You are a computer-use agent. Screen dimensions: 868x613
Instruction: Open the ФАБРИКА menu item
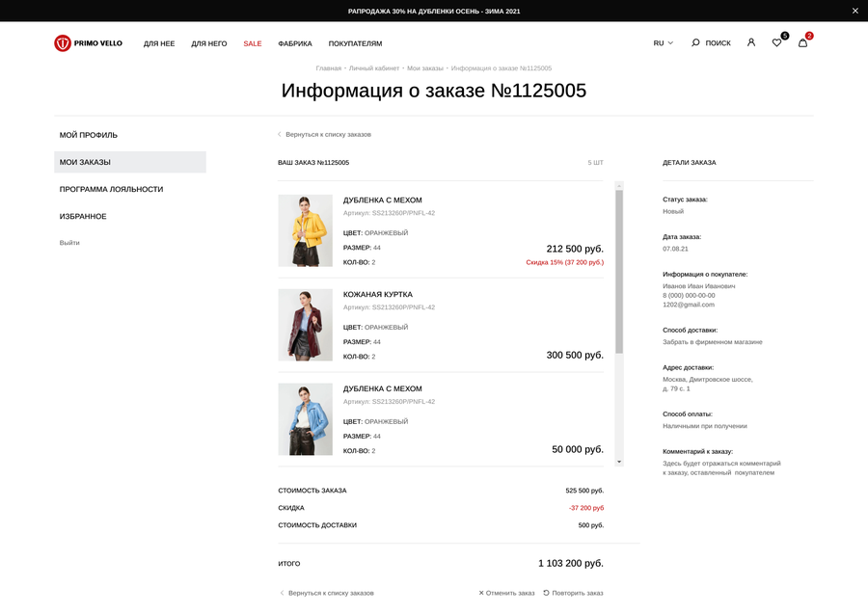pyautogui.click(x=295, y=43)
